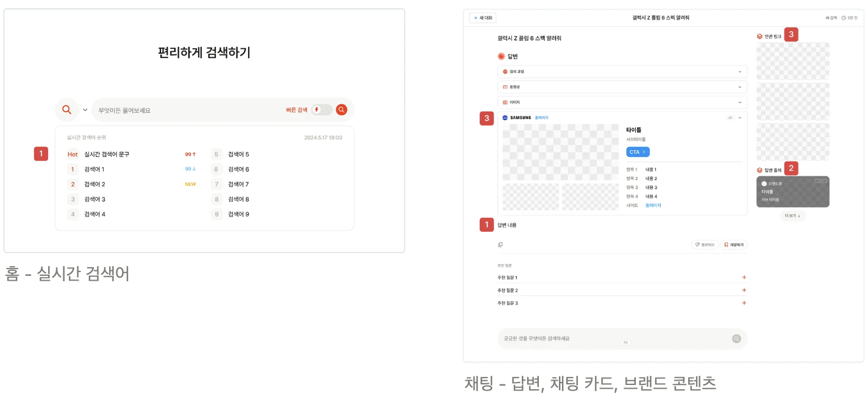Click the plus icon for 추천 질문 1

tap(744, 278)
